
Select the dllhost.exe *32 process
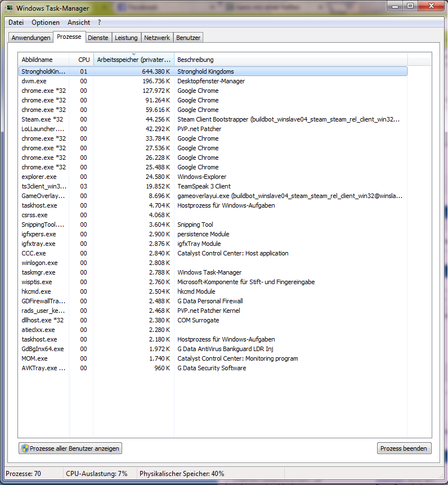tap(213, 320)
